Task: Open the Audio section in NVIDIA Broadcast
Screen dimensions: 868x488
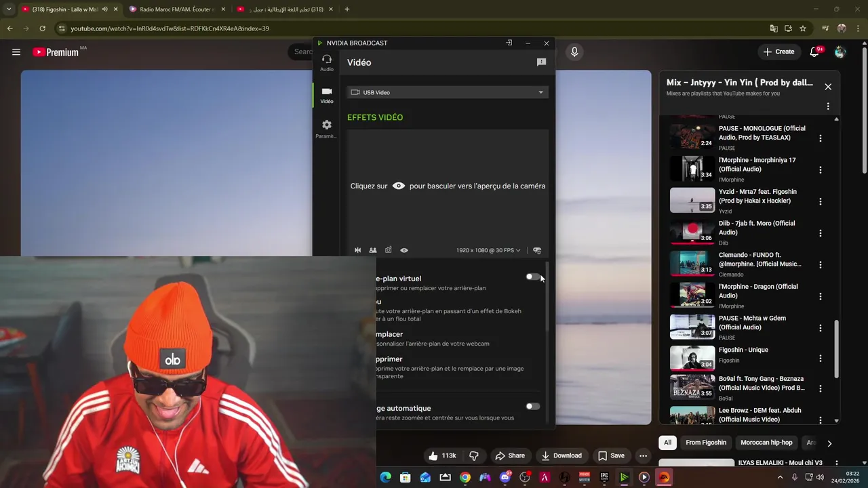Action: 327,63
